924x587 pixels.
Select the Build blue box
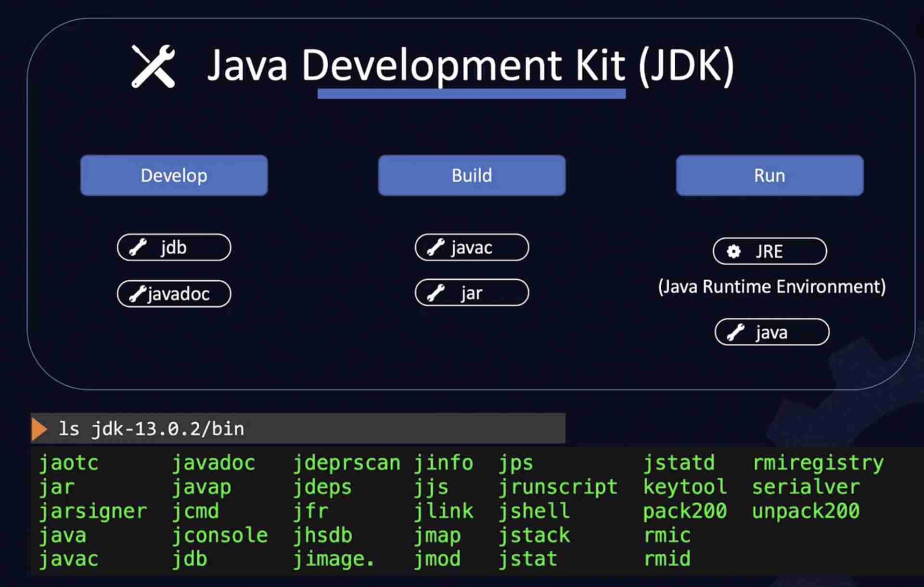[472, 175]
